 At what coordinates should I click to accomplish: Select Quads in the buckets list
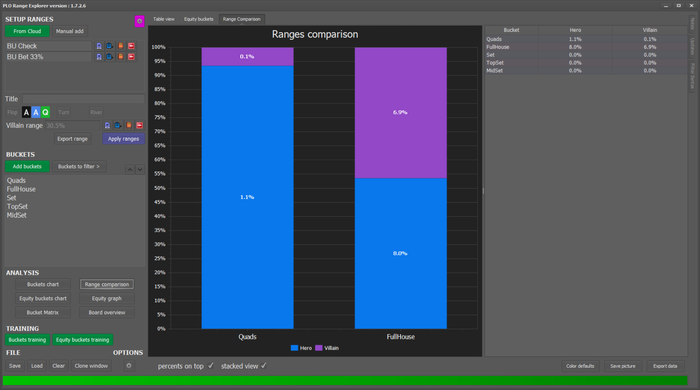(x=16, y=180)
